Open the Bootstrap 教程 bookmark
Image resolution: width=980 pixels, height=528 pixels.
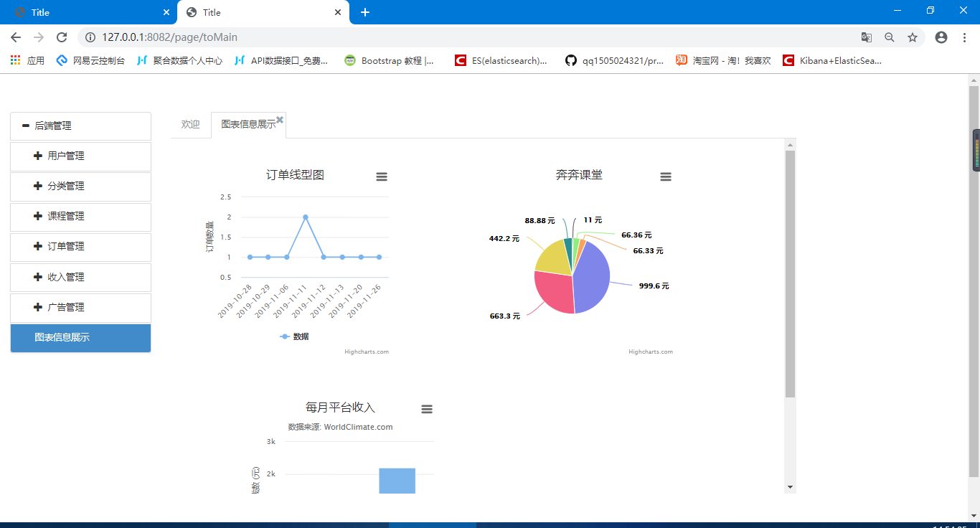coord(390,61)
